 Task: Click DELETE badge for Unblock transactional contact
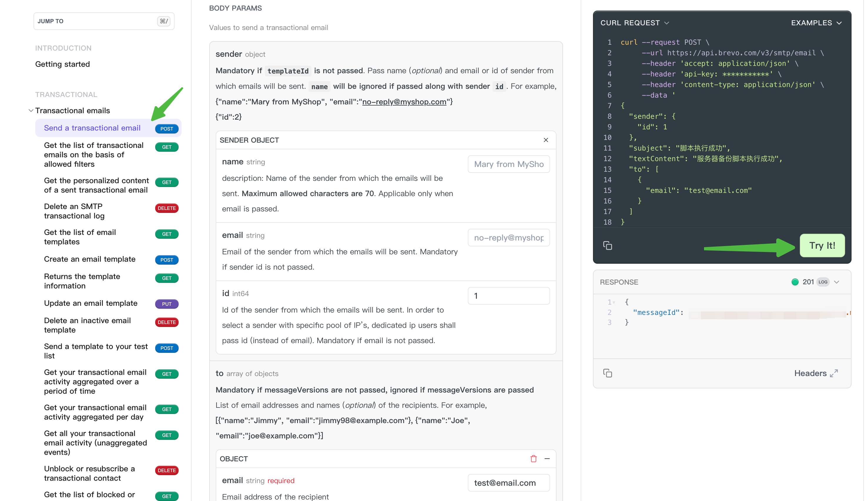(166, 470)
